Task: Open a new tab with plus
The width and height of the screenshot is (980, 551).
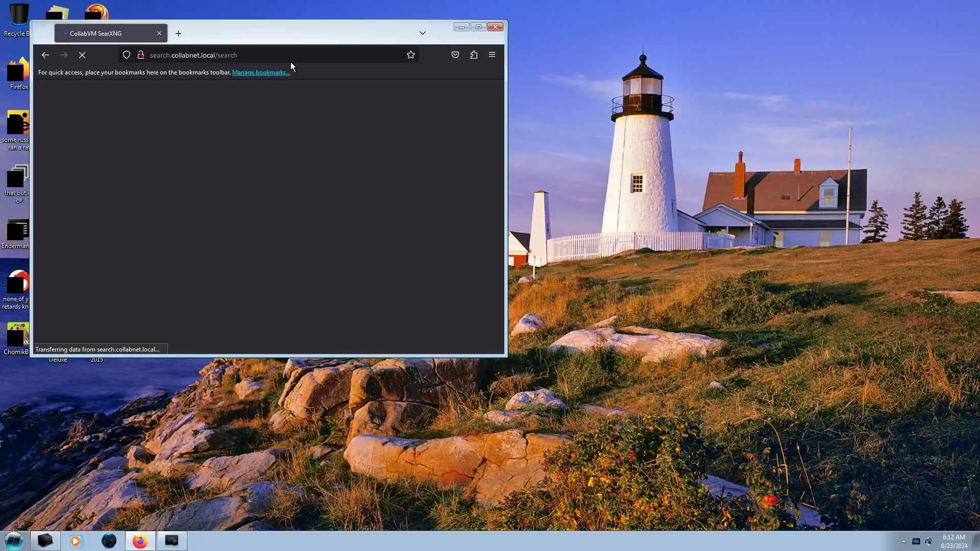Action: pos(178,34)
